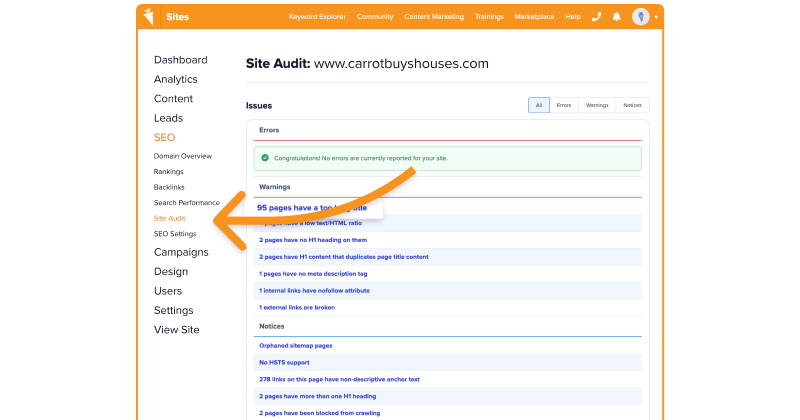The width and height of the screenshot is (800, 420).
Task: Open Search Performance
Action: point(187,203)
